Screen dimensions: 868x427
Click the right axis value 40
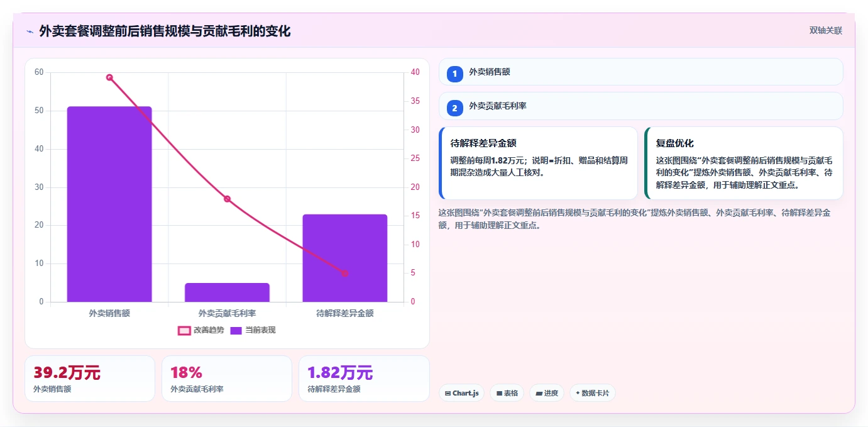coord(415,72)
